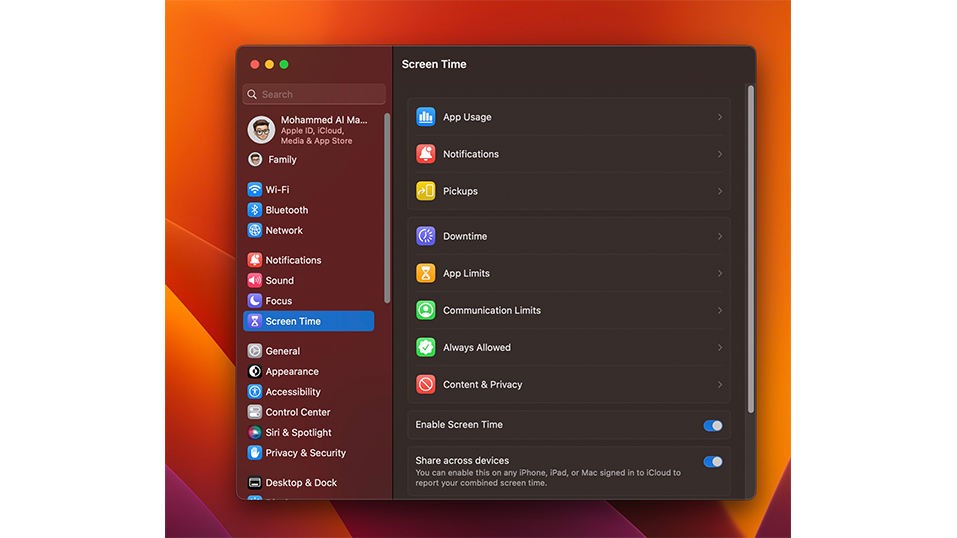Image resolution: width=957 pixels, height=538 pixels.
Task: Click the chevron beside Content & Privacy
Action: (719, 384)
